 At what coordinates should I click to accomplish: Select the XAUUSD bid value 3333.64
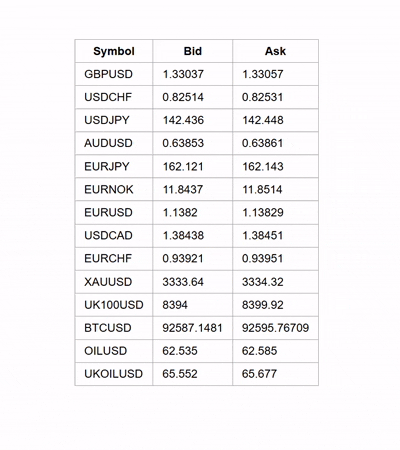click(x=183, y=282)
